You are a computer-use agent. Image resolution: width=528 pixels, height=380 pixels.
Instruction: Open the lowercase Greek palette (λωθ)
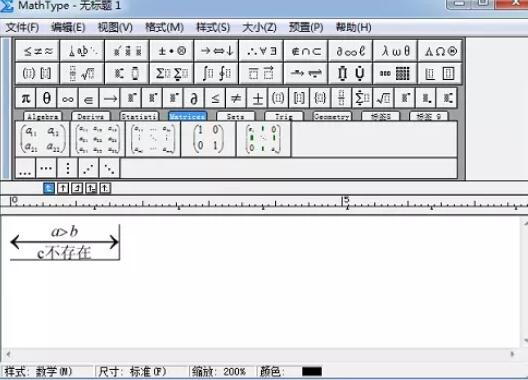coord(395,51)
